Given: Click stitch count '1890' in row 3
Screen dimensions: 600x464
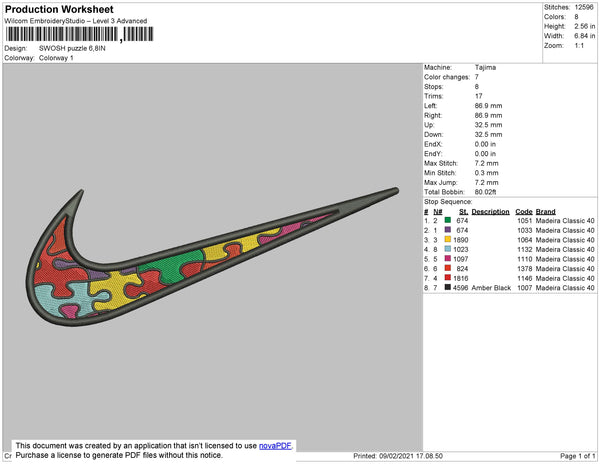Looking at the screenshot, I should click(461, 240).
